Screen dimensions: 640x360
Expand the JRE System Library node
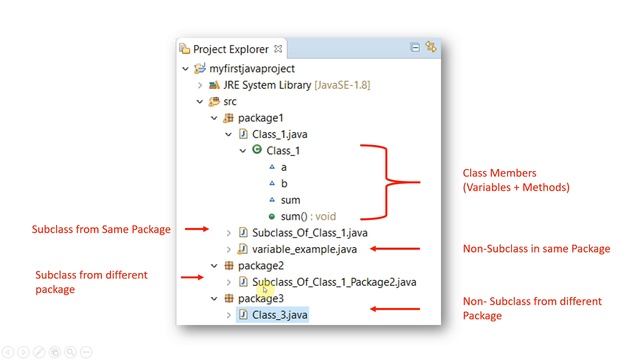[200, 85]
